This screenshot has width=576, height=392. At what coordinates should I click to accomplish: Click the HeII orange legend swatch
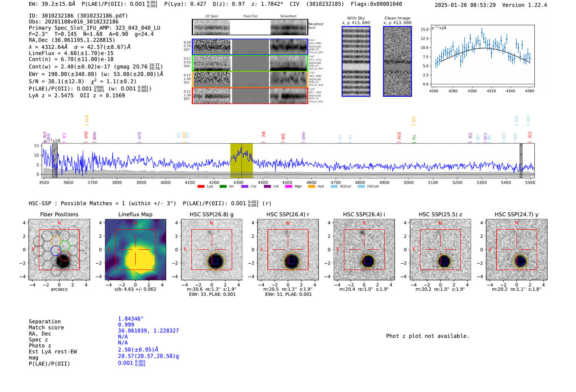pos(311,186)
